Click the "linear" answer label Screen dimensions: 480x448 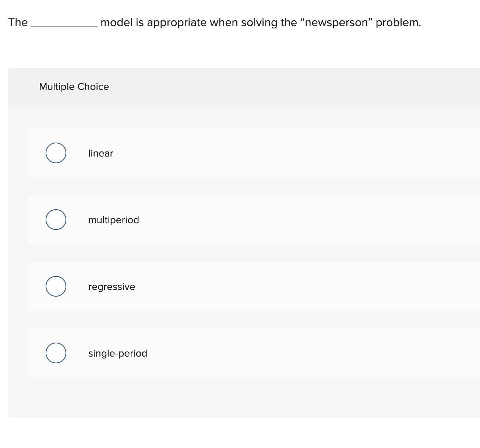100,153
